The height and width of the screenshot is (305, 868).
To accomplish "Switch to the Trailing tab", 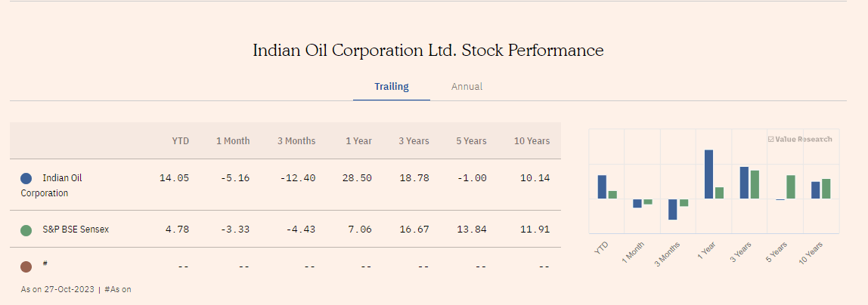I will [391, 87].
